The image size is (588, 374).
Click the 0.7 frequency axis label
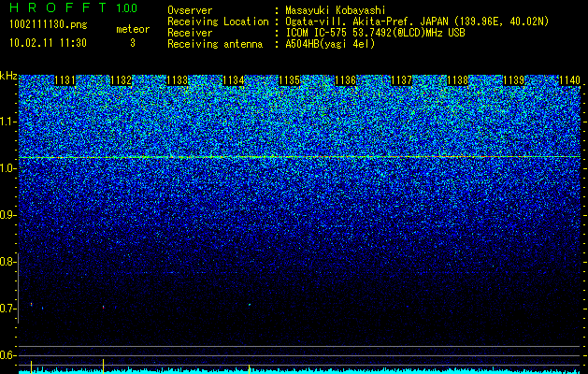point(7,309)
